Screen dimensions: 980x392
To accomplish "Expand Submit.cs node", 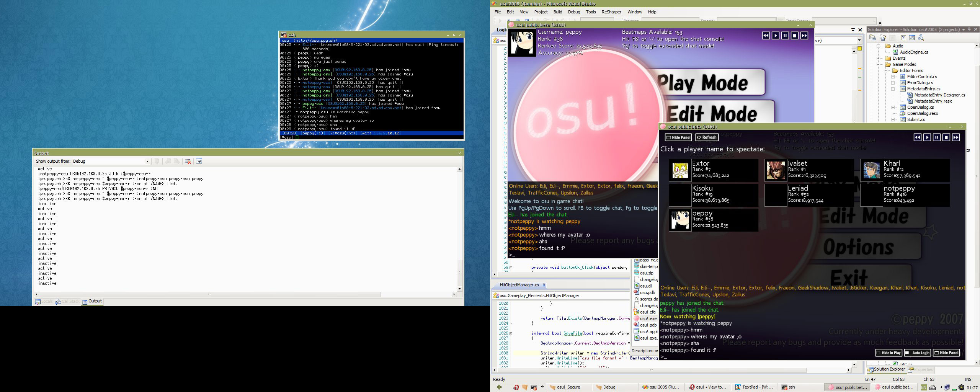I will point(893,119).
